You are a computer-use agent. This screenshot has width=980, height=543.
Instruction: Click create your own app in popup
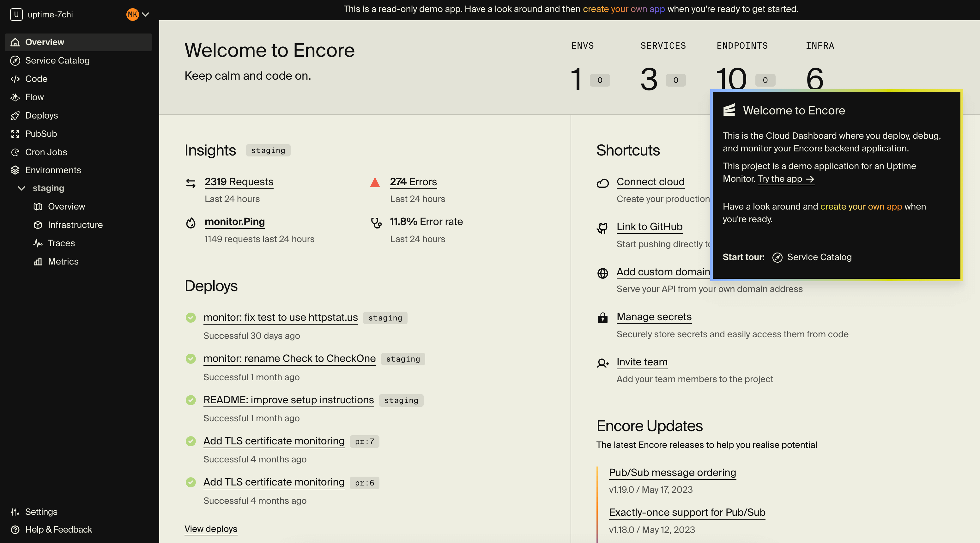coord(861,207)
